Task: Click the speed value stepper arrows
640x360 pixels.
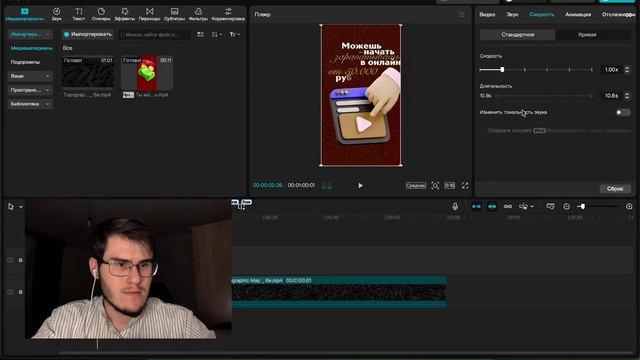Action: pos(627,70)
